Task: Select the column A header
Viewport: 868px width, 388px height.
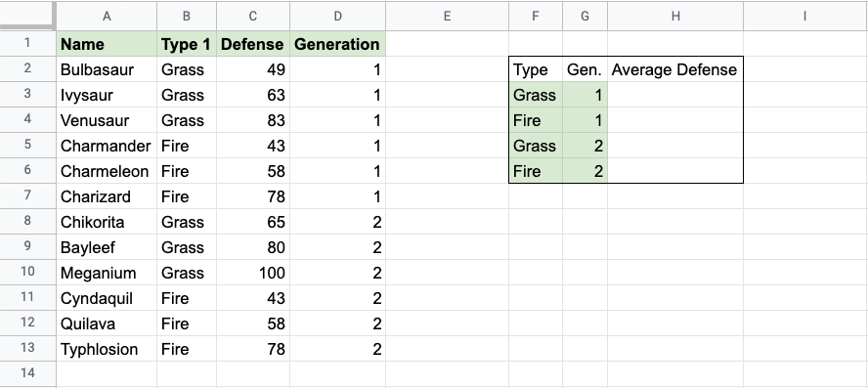Action: coord(107,16)
